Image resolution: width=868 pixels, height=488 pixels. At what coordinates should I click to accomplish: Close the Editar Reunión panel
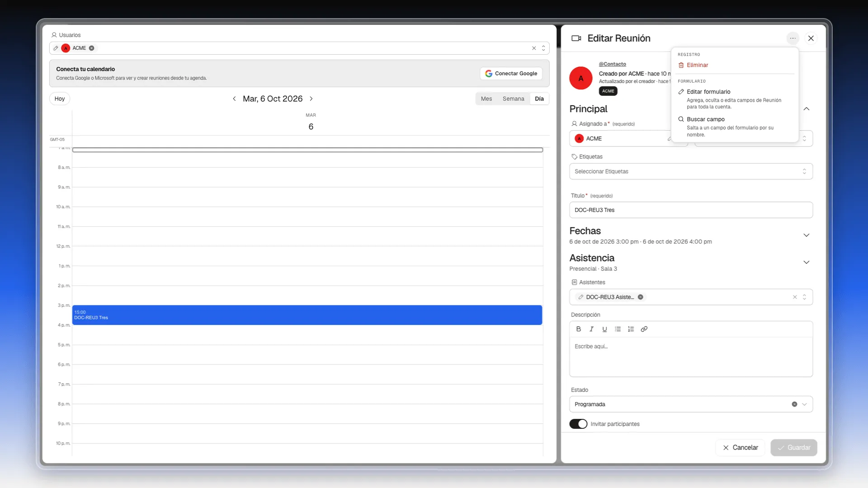coord(811,38)
